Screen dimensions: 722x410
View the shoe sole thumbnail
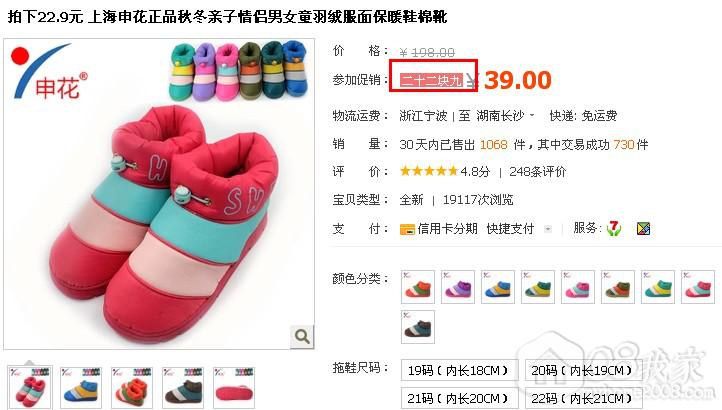tap(234, 387)
